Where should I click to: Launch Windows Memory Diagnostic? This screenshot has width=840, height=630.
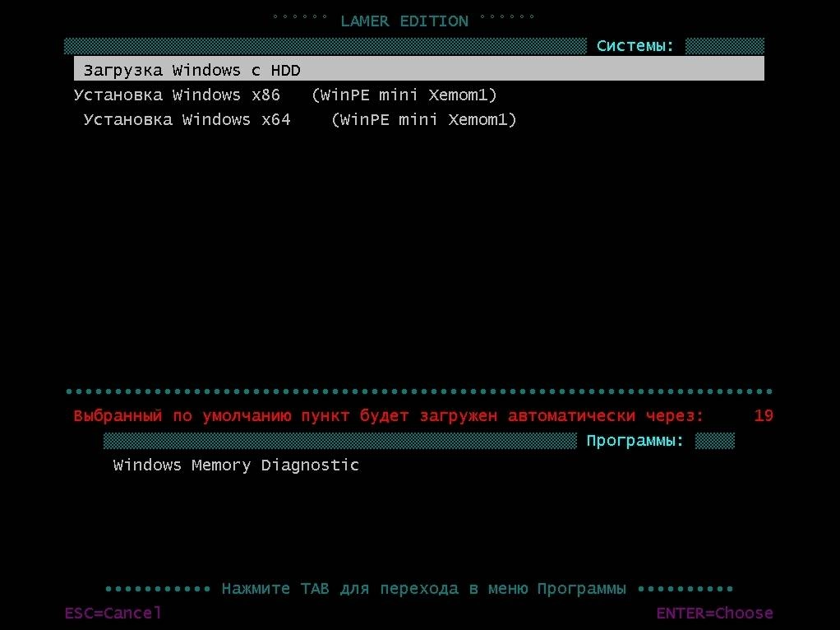click(x=236, y=465)
